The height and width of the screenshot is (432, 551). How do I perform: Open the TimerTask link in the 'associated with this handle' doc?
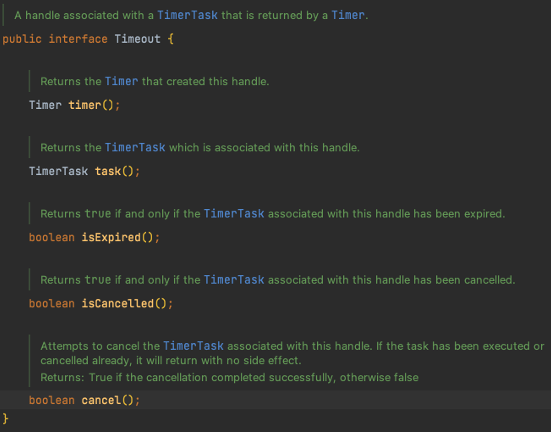135,147
